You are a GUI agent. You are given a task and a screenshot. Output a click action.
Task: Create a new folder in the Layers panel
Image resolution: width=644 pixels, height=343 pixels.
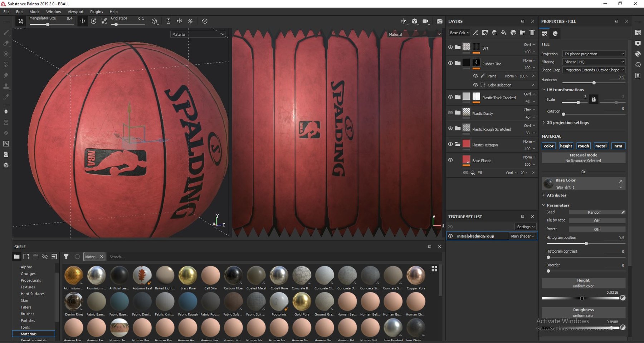522,33
